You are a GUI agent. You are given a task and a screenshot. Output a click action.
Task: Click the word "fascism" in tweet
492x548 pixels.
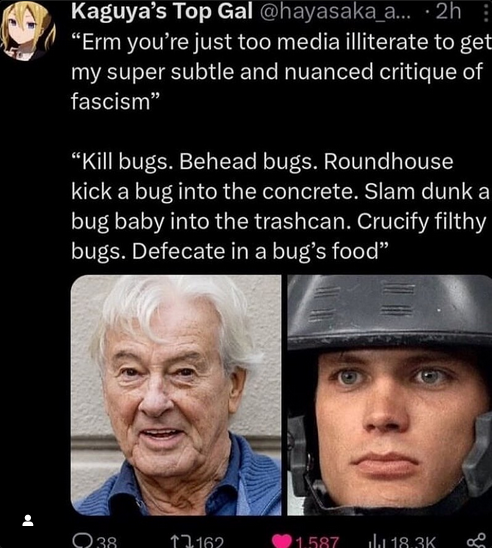110,102
